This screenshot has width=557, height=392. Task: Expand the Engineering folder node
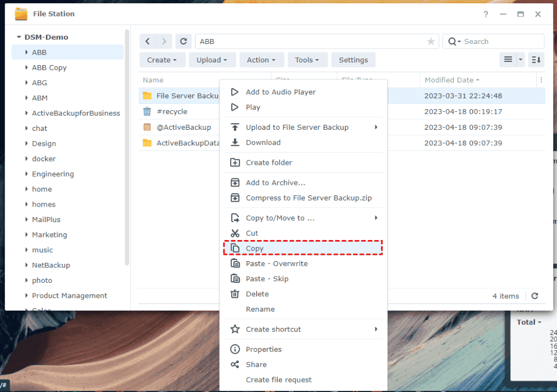tap(26, 174)
